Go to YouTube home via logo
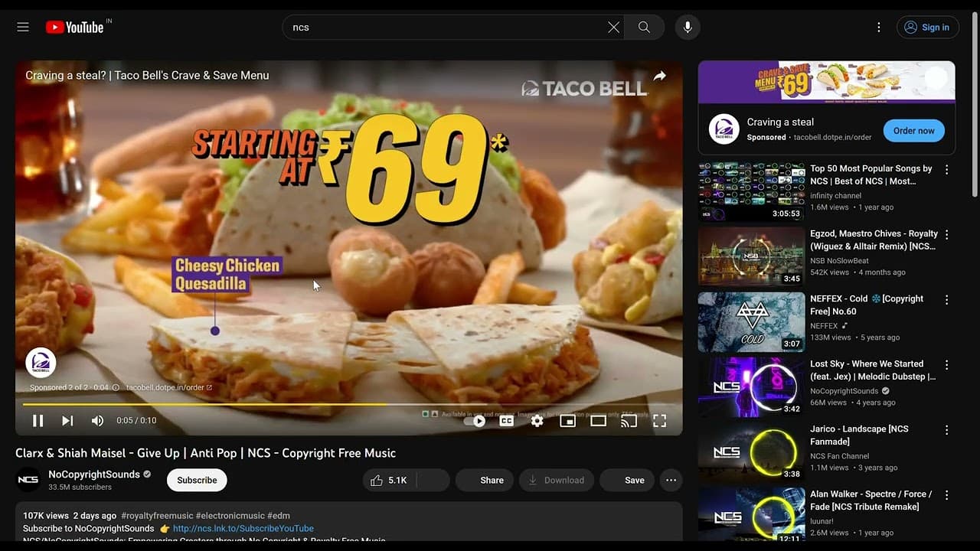The image size is (980, 551). 75,27
